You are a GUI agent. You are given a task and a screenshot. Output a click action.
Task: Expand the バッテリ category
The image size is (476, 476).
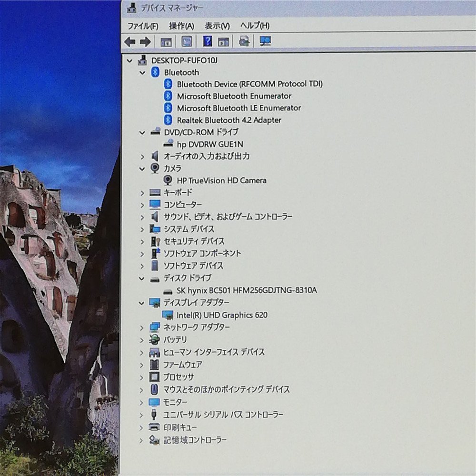click(x=141, y=340)
